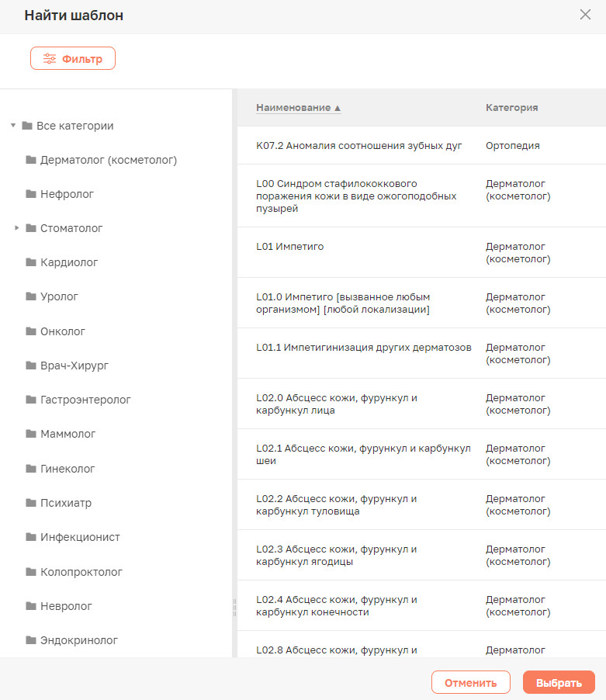
Task: Click the Отменить button
Action: pyautogui.click(x=470, y=683)
